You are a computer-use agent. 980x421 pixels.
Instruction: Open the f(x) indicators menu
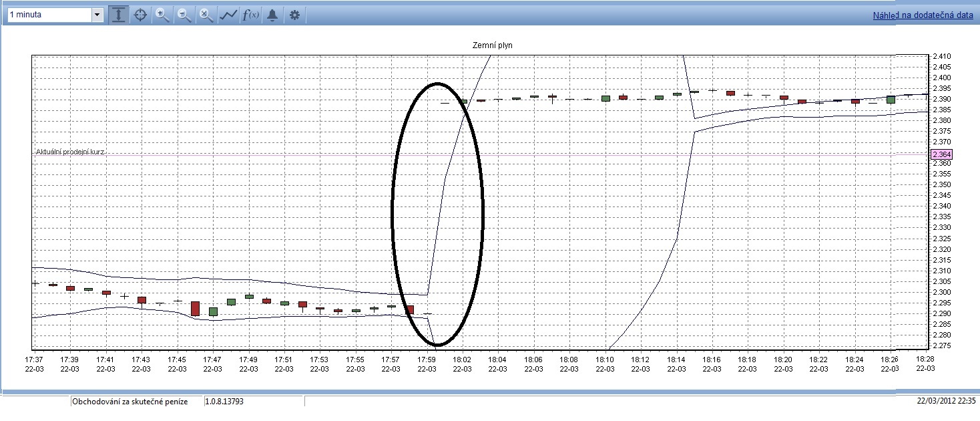[x=250, y=15]
